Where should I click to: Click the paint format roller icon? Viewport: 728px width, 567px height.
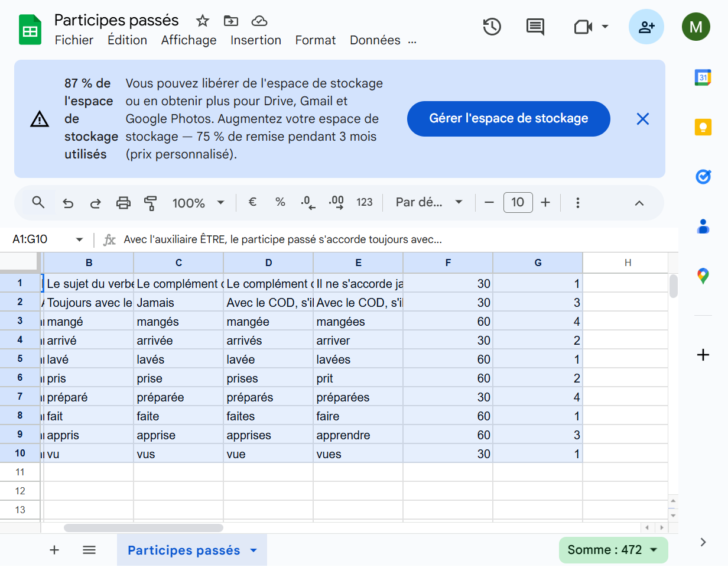[151, 203]
